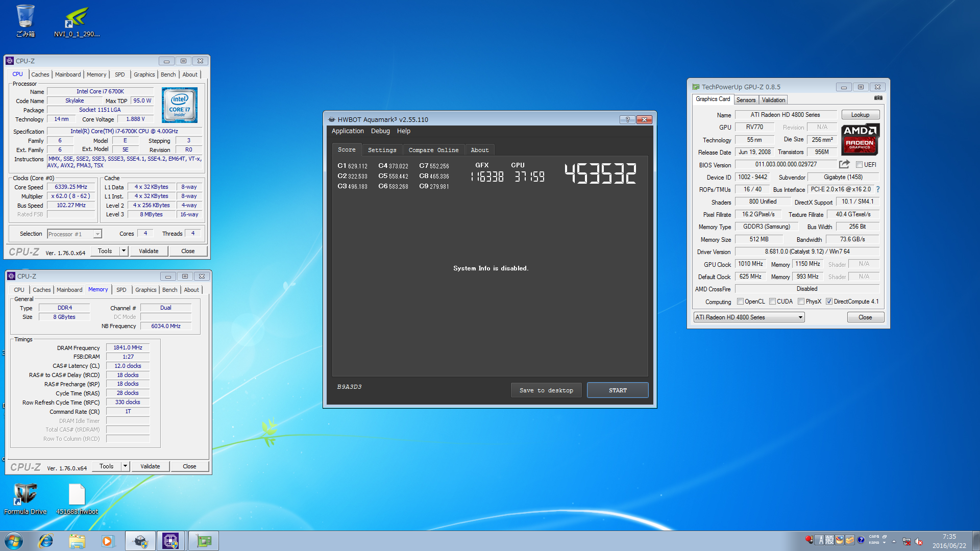Toggle the DirectCompute 4.1 checkbox
This screenshot has width=980, height=551.
tap(829, 302)
